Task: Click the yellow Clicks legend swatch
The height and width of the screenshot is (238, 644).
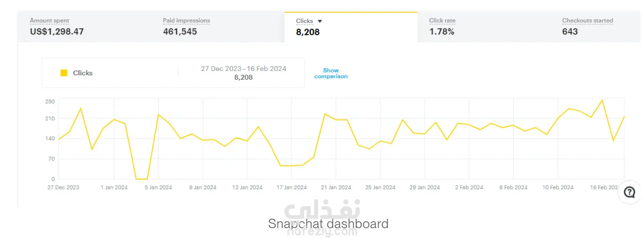Action: (64, 73)
